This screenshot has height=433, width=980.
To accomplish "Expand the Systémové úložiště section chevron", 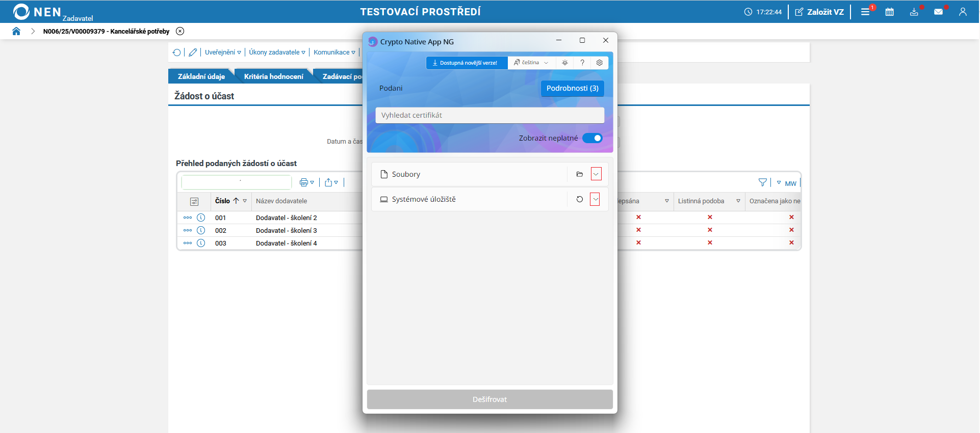I will (595, 199).
